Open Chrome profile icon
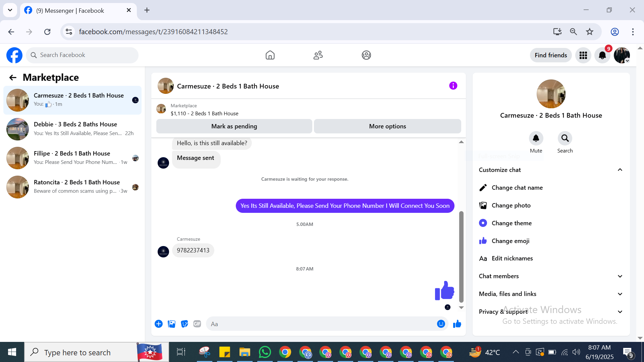 point(615,32)
